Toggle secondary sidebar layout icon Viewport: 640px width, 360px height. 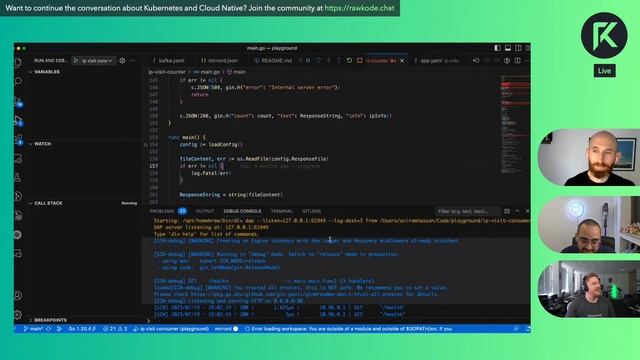pyautogui.click(x=518, y=48)
